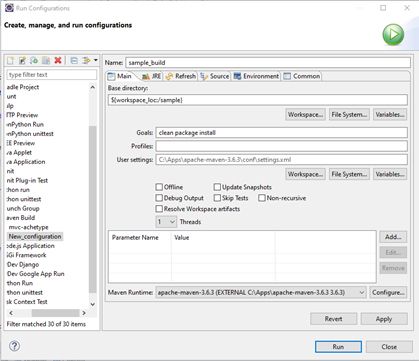Viewport: 419px width, 361px height.
Task: Expand the Maven Runtime combo box
Action: tap(261, 293)
